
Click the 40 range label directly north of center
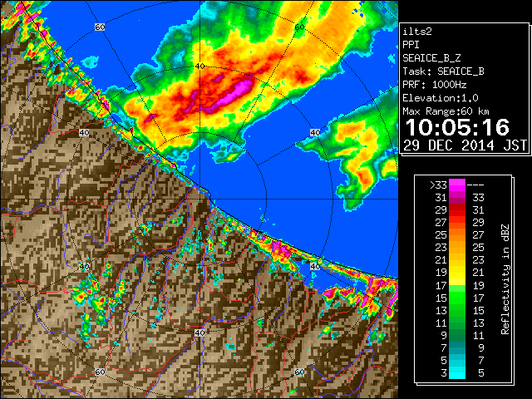[x=199, y=66]
